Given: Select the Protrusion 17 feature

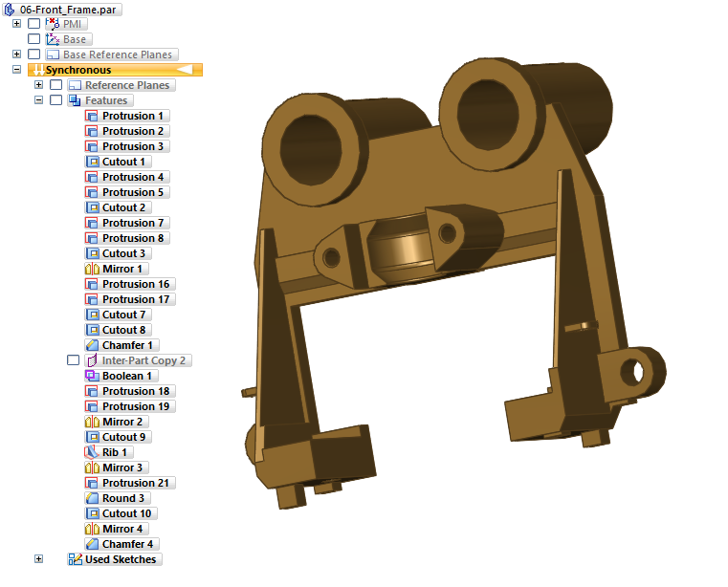Looking at the screenshot, I should coord(130,300).
